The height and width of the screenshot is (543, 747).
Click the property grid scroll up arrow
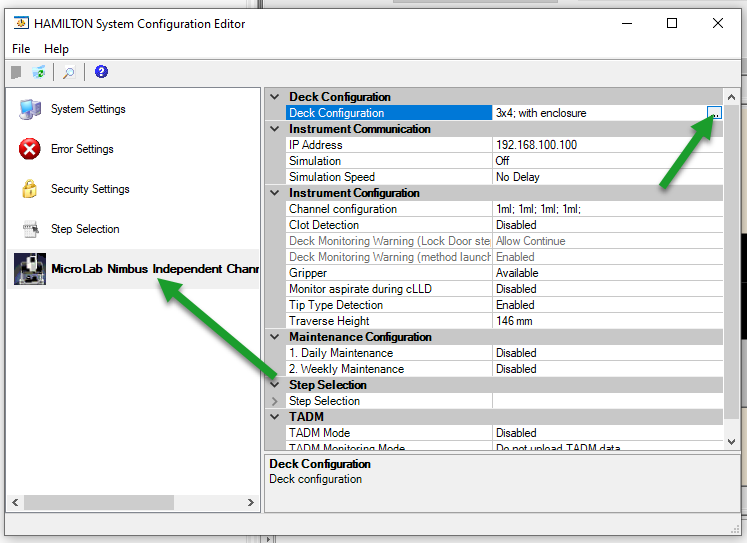point(731,98)
